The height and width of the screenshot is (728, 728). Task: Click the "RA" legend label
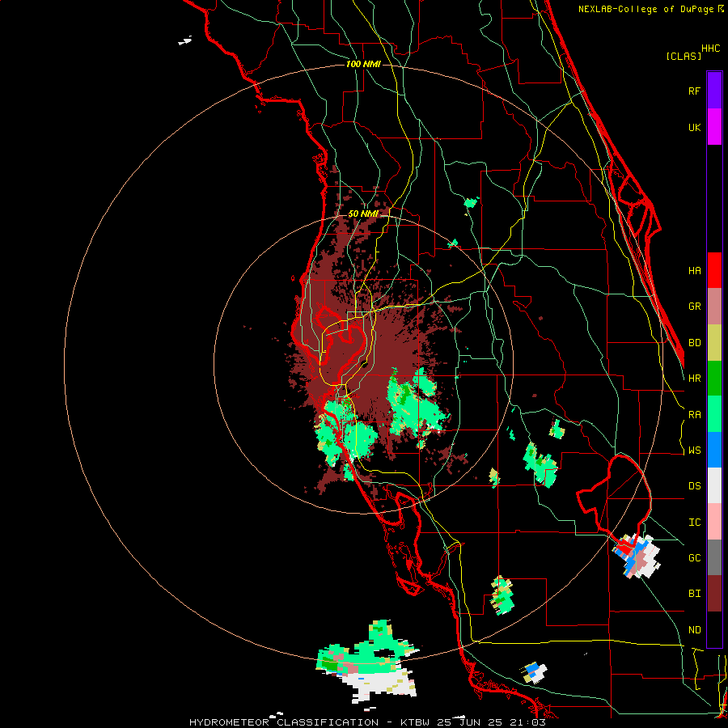coord(695,415)
